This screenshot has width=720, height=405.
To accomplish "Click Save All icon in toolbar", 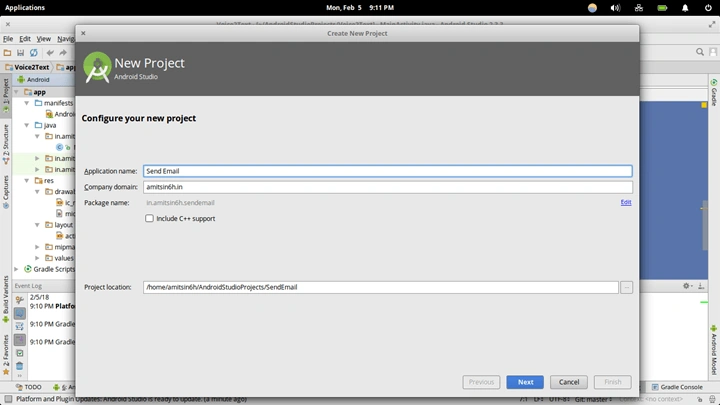I will click(20, 53).
